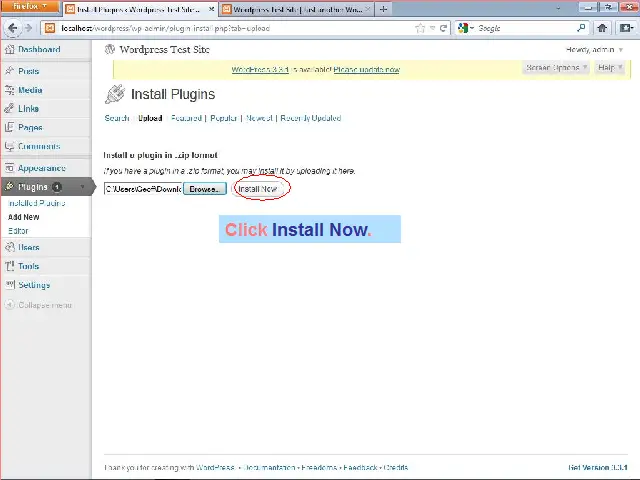Open the Featured plugins tab
Screen dimensions: 640x480
pos(186,118)
